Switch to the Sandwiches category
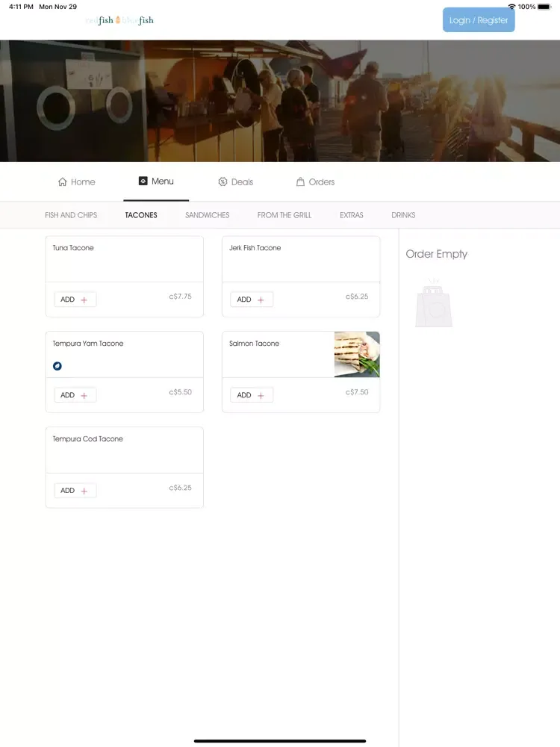The height and width of the screenshot is (747, 560). pyautogui.click(x=207, y=215)
